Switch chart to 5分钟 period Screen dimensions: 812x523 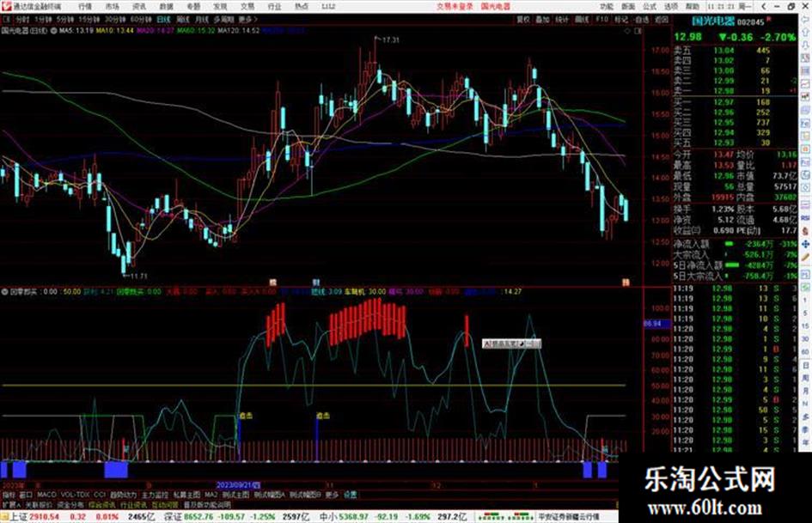click(64, 19)
